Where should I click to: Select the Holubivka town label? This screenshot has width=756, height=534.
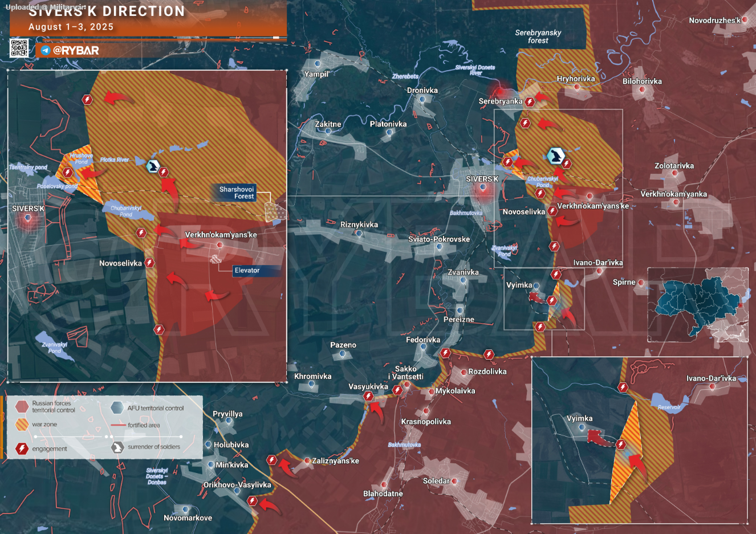231,445
